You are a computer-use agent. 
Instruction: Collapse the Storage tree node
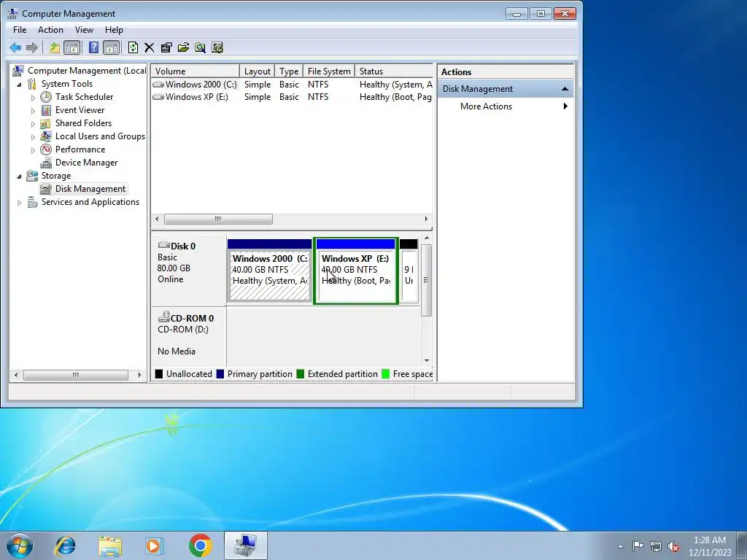point(19,176)
